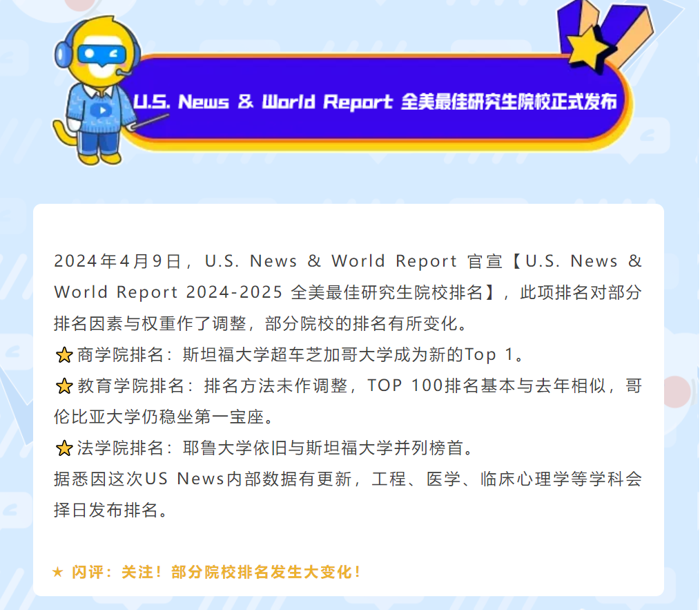The height and width of the screenshot is (610, 700).
Task: Click the "U.S. News & World Report" banner title
Action: 263,102
